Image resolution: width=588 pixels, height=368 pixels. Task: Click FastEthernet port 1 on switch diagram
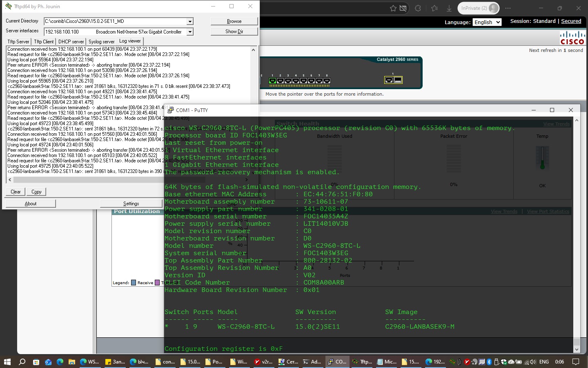pyautogui.click(x=272, y=81)
